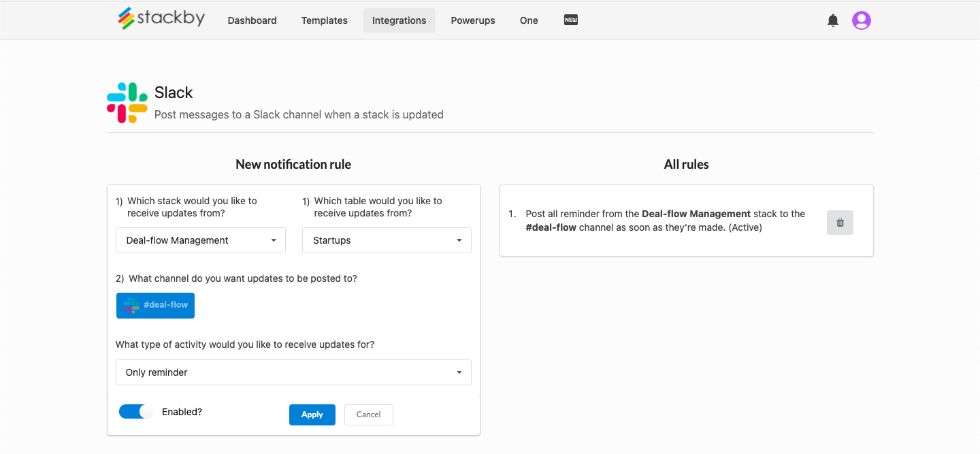Delete the Deal-flow Management rule

tap(840, 223)
